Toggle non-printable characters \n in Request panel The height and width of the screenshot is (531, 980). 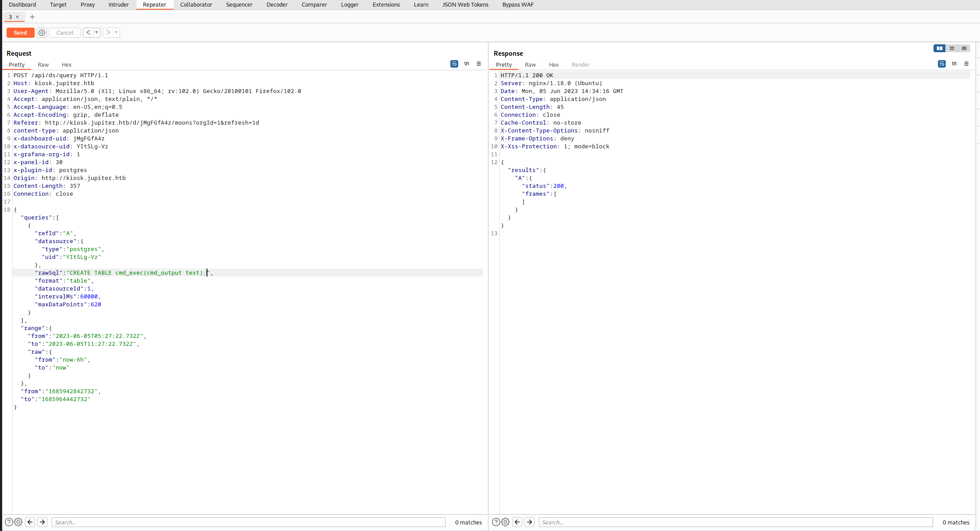click(467, 64)
